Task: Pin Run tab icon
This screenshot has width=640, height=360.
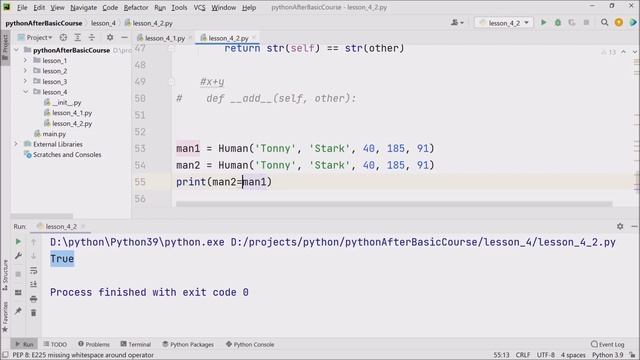Action: click(18, 311)
